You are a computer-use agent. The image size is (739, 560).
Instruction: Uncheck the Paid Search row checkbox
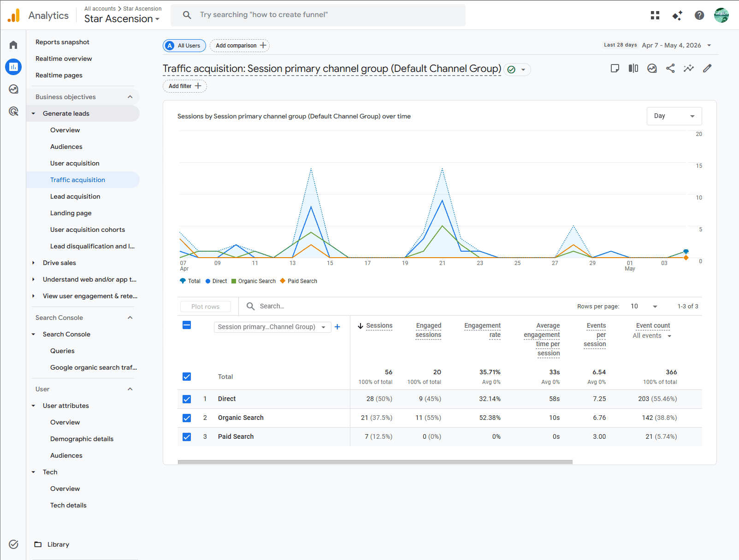pyautogui.click(x=187, y=437)
